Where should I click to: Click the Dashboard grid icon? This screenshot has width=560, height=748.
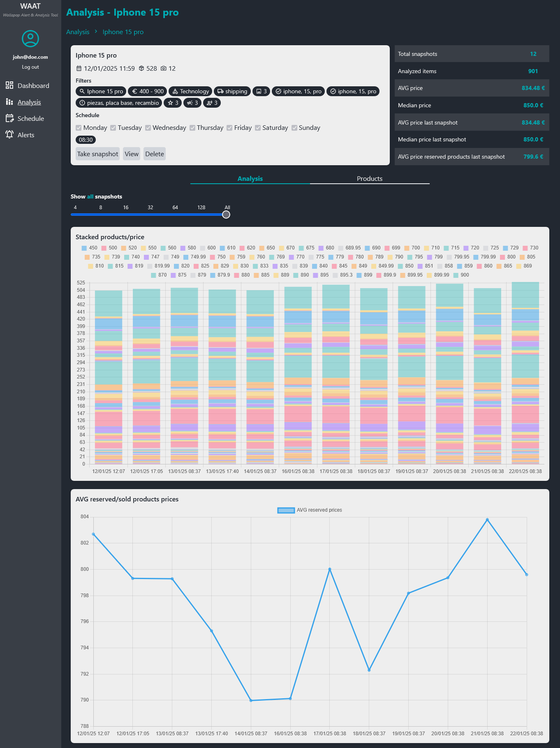pos(9,85)
